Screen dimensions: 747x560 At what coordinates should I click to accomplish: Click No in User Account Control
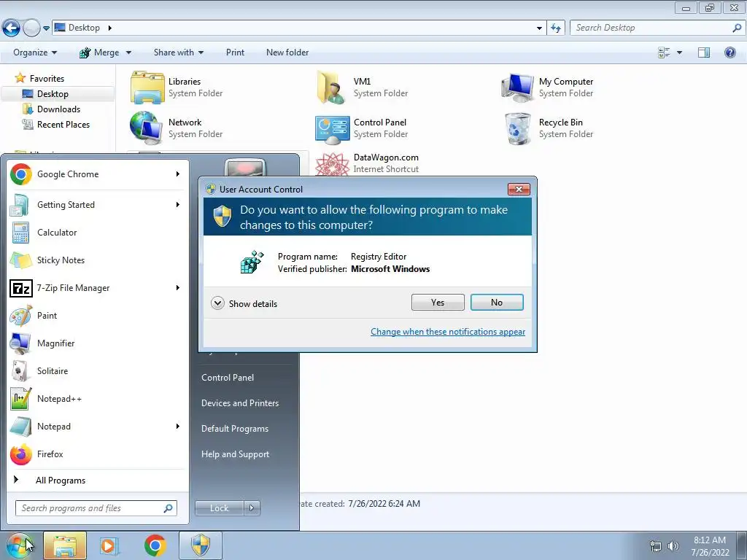pyautogui.click(x=497, y=303)
